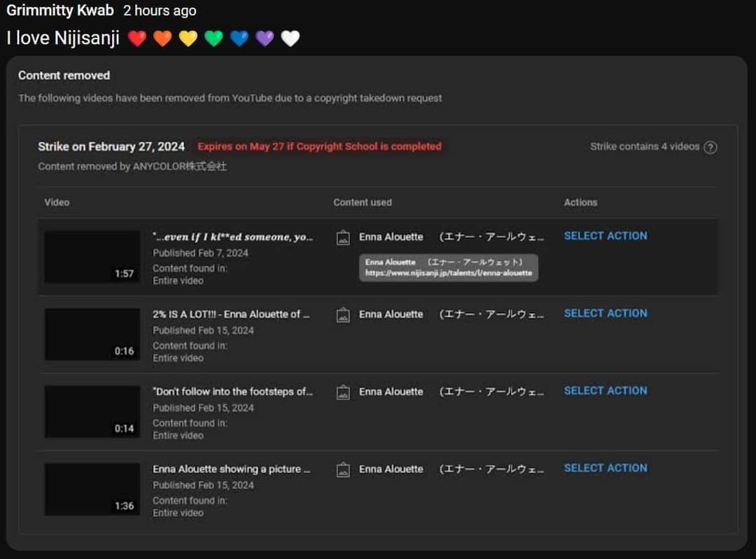Click content icon in the 'even if I ki**ed someone' row

click(x=343, y=237)
